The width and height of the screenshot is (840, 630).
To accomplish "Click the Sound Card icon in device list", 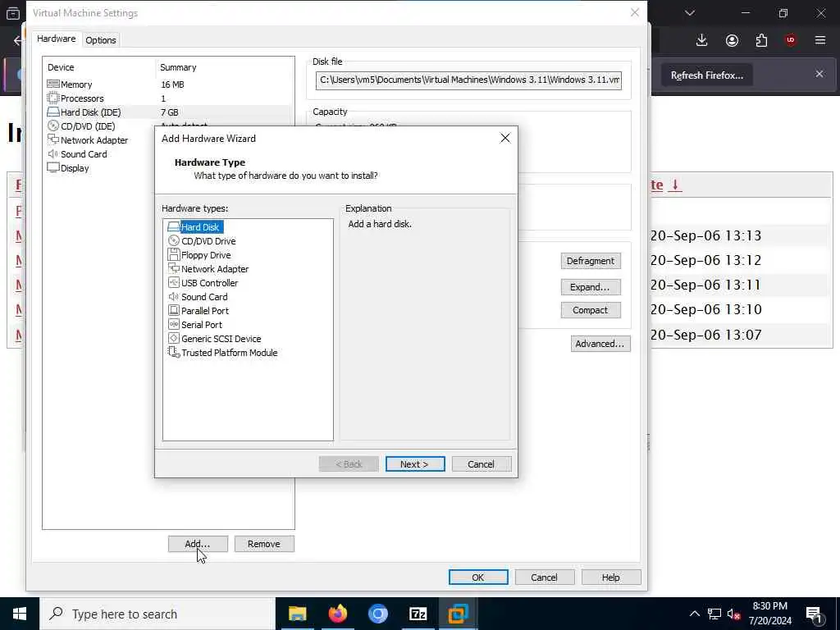I will pos(53,153).
